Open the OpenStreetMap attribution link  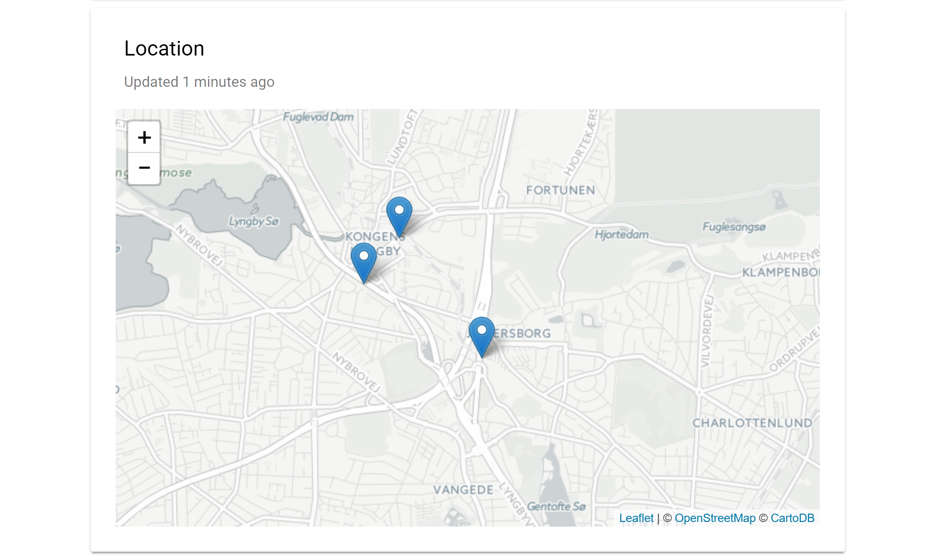(715, 518)
